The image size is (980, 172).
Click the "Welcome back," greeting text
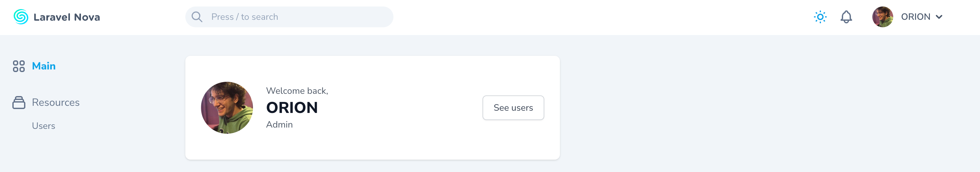point(297,91)
